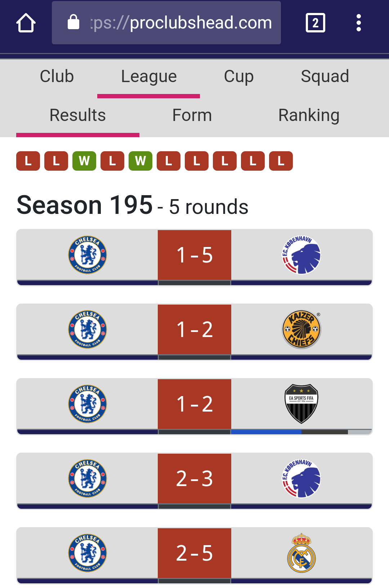Click the EA Sports FIFA shield crest
This screenshot has height=588, width=389.
click(x=301, y=404)
